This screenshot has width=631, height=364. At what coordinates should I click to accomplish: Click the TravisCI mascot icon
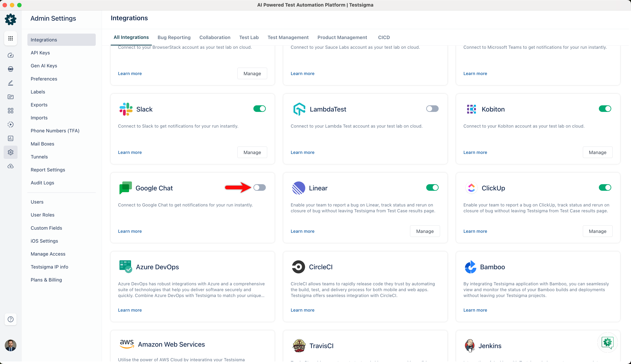pyautogui.click(x=299, y=346)
